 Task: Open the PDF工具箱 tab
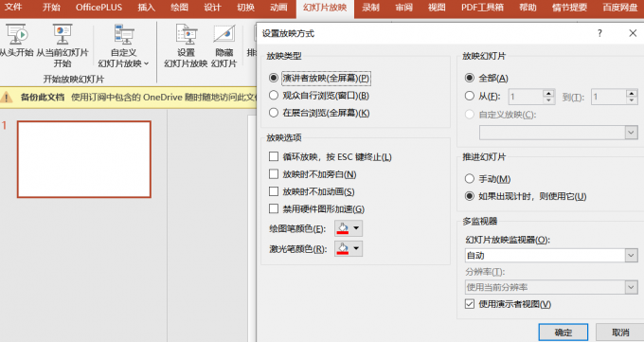(482, 8)
